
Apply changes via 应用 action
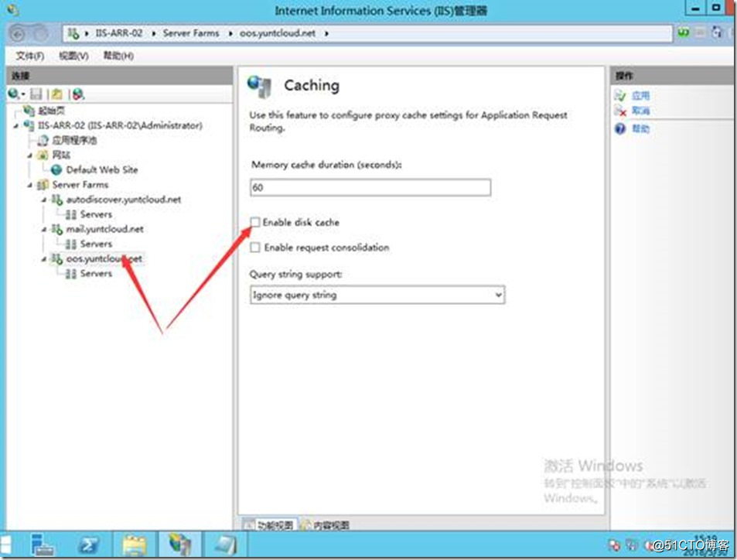(640, 96)
